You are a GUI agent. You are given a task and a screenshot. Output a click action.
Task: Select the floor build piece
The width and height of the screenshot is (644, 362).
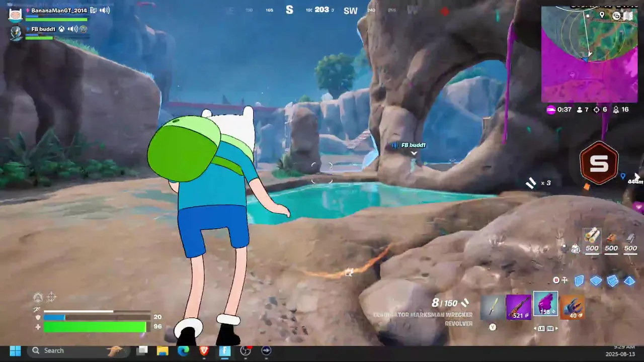tap(596, 281)
